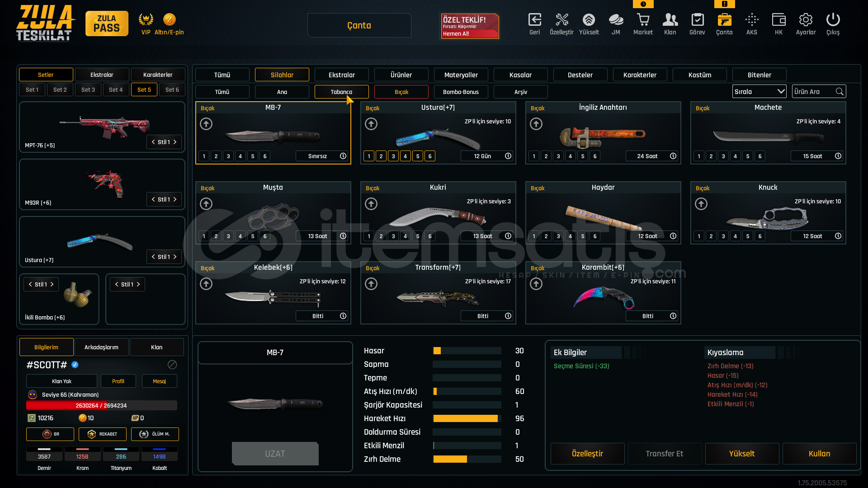
Task: Click clock icon on Machete timer
Action: (x=838, y=156)
